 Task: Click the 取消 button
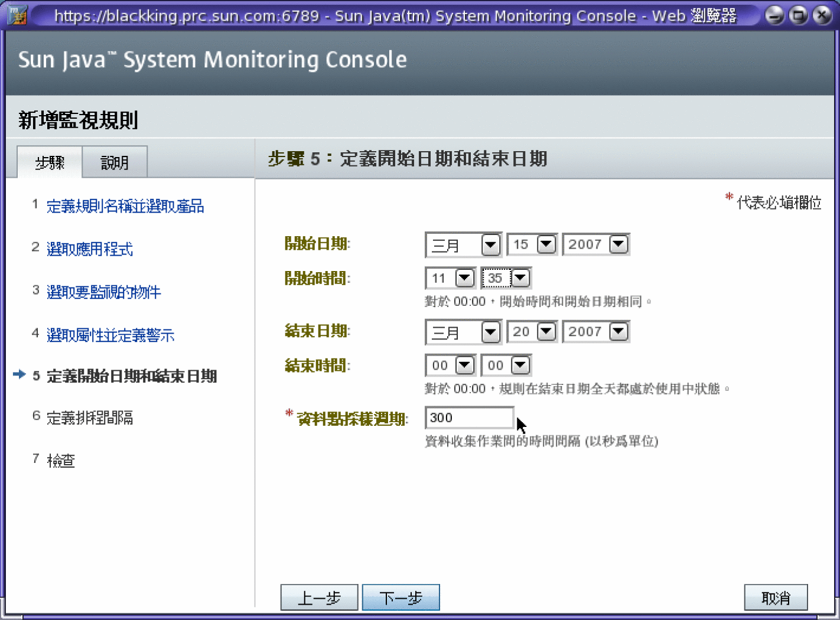point(776,598)
